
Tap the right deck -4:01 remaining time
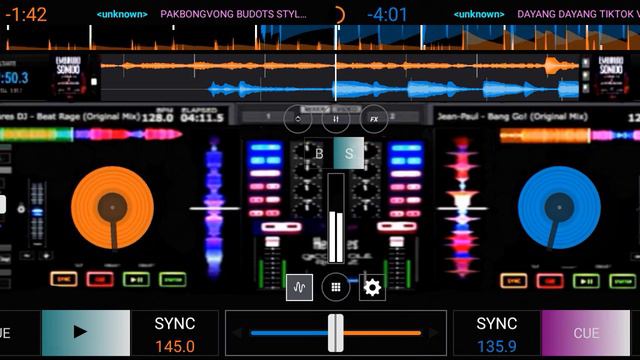(387, 15)
